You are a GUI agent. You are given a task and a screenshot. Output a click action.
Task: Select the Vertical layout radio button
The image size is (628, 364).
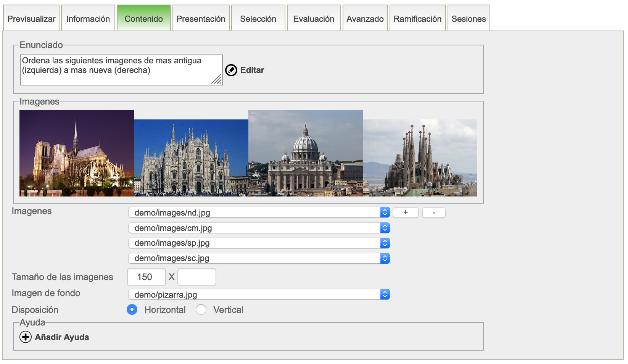click(201, 310)
